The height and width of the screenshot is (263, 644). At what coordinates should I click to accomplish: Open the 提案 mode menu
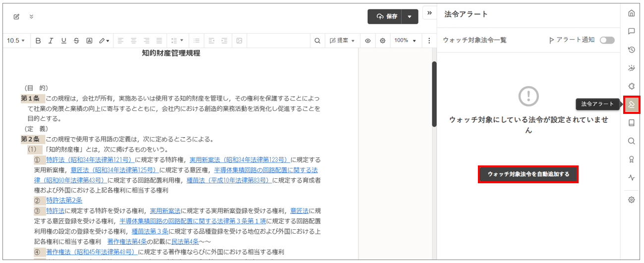(x=342, y=41)
